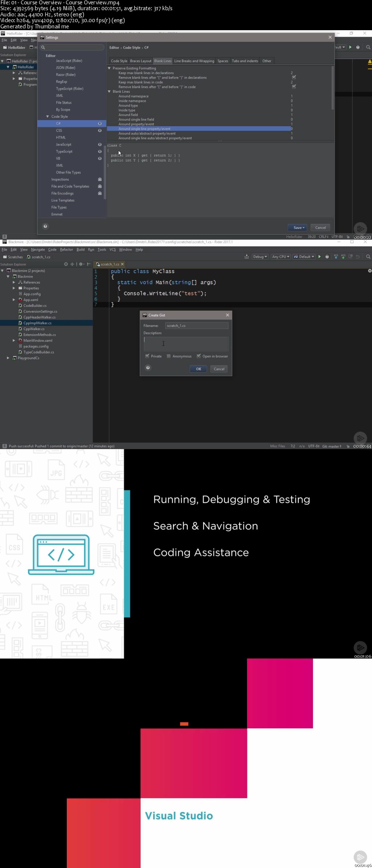Open the Debug configuration dropdown
This screenshot has height=868, width=372.
click(x=260, y=257)
